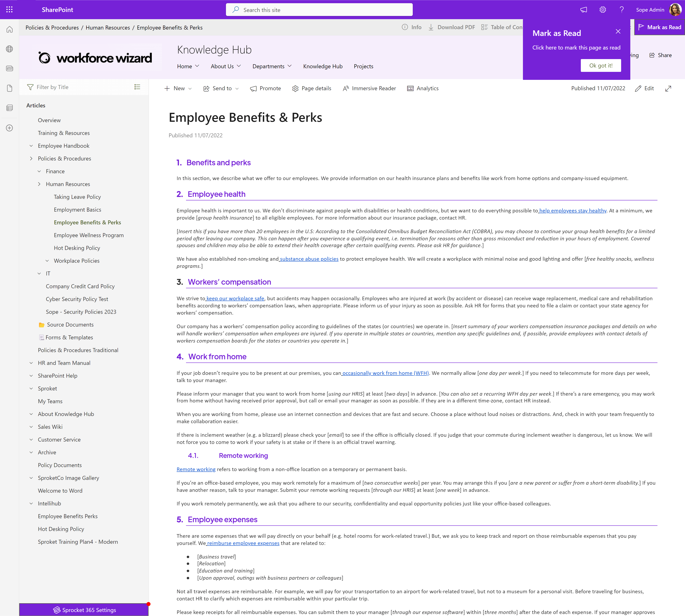Viewport: 685px width, 616px height.
Task: Toggle the article list view icon
Action: tap(137, 87)
